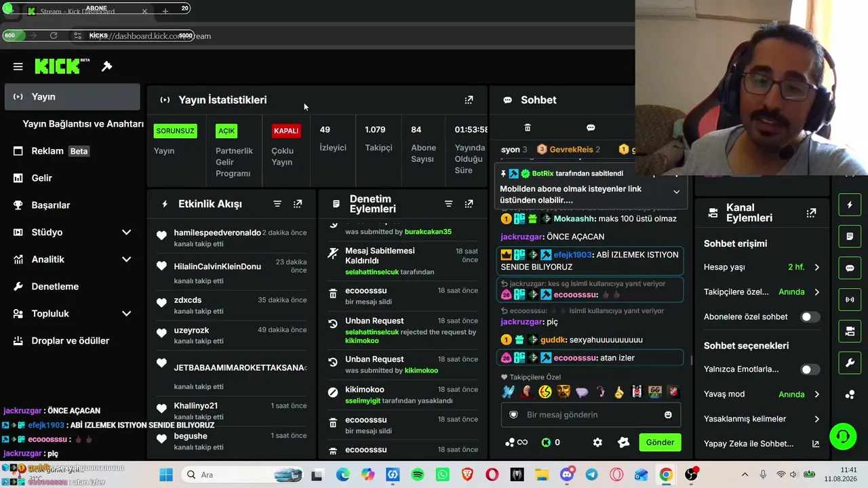
Task: Click the SORUNSUZ stream status badge
Action: [175, 131]
